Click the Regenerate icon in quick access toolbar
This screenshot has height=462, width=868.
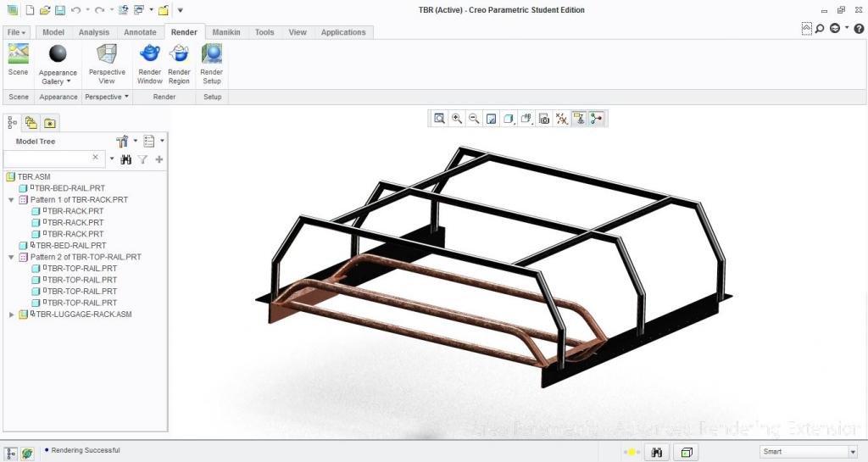124,10
